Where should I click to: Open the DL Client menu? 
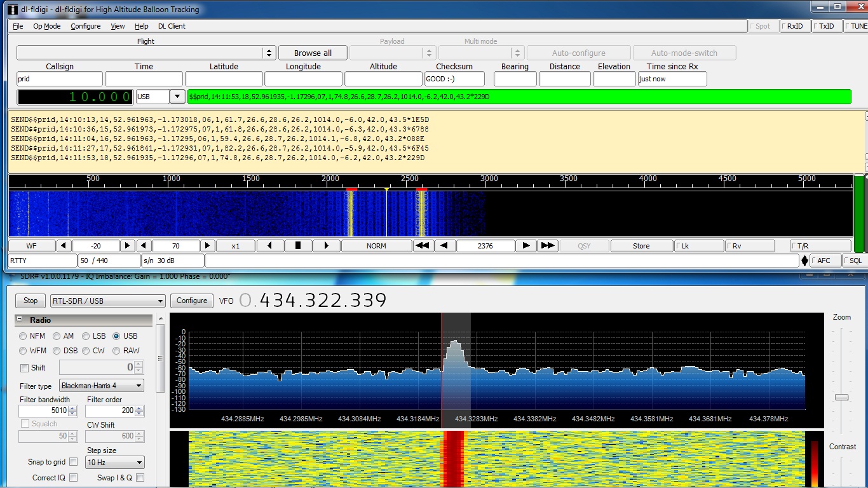coord(172,26)
